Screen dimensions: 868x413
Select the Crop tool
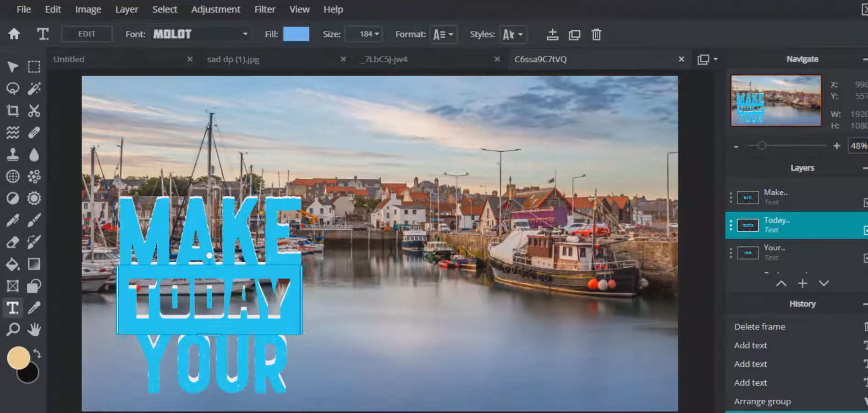[x=13, y=110]
